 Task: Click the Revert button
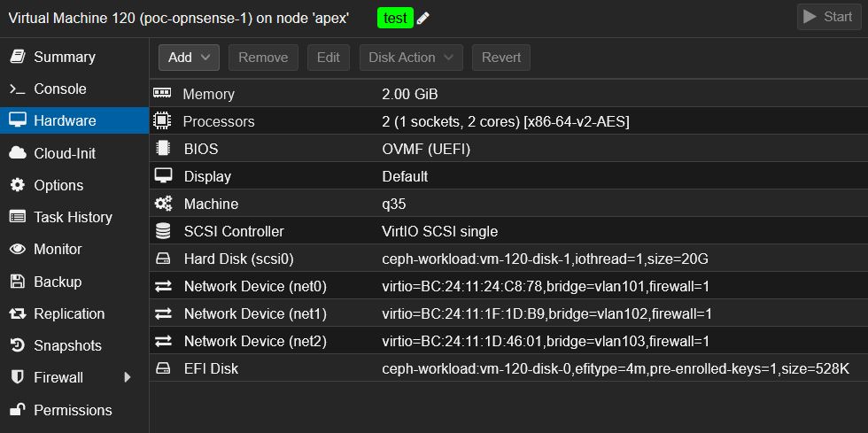point(500,58)
